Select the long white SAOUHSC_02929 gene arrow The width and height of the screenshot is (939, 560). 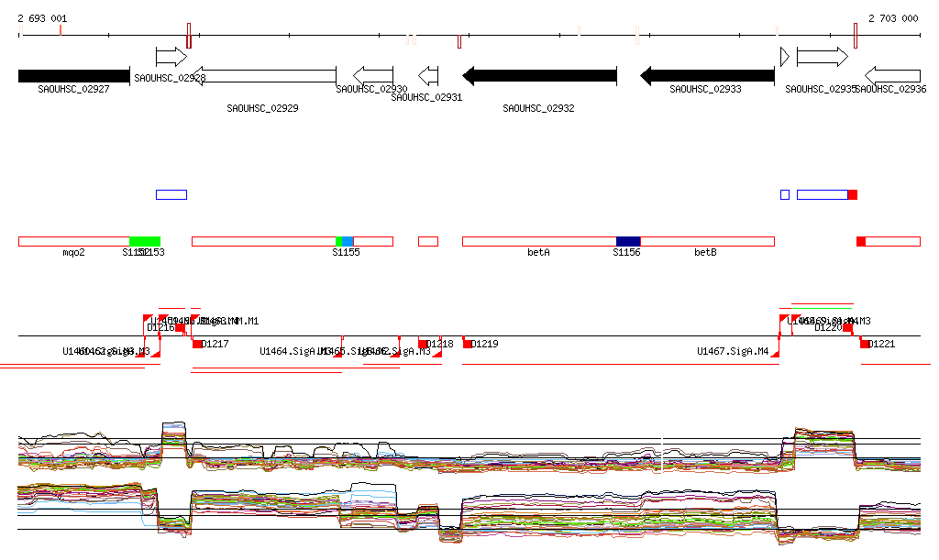[264, 76]
